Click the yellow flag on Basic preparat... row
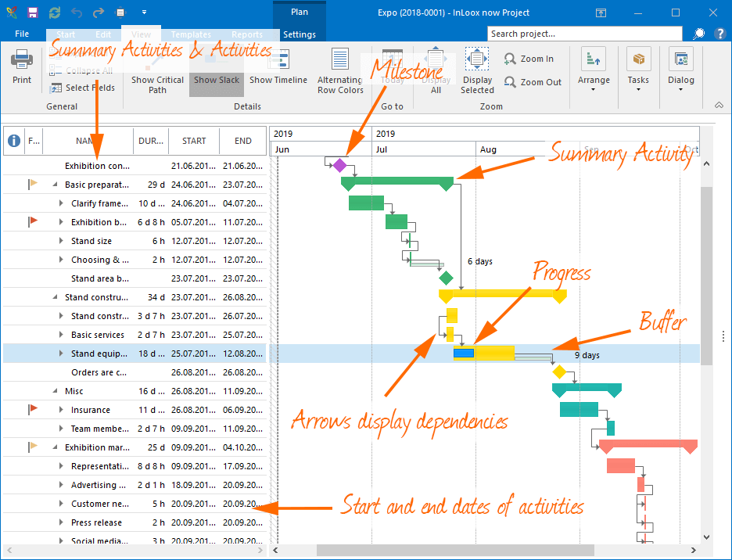The height and width of the screenshot is (560, 732). click(x=33, y=184)
